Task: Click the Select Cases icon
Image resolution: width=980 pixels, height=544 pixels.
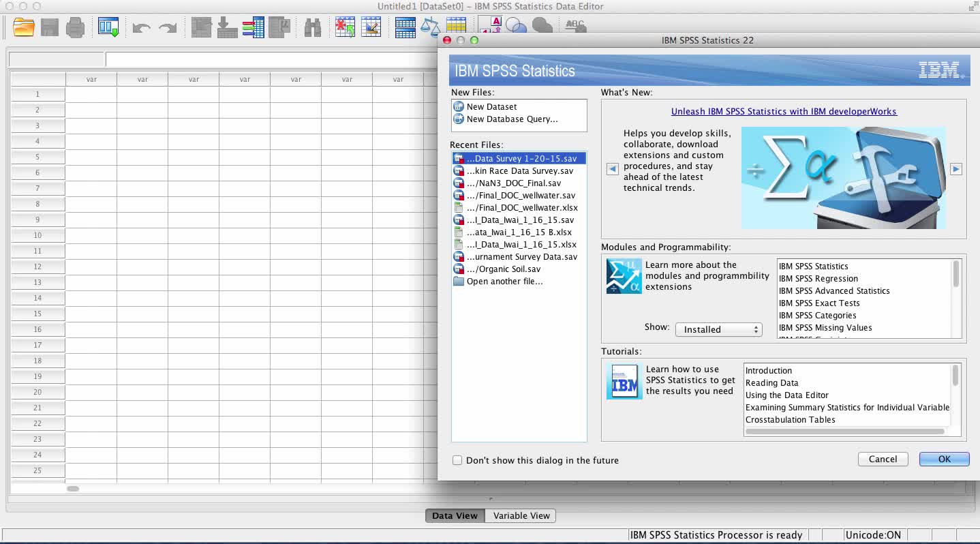Action: pos(456,26)
